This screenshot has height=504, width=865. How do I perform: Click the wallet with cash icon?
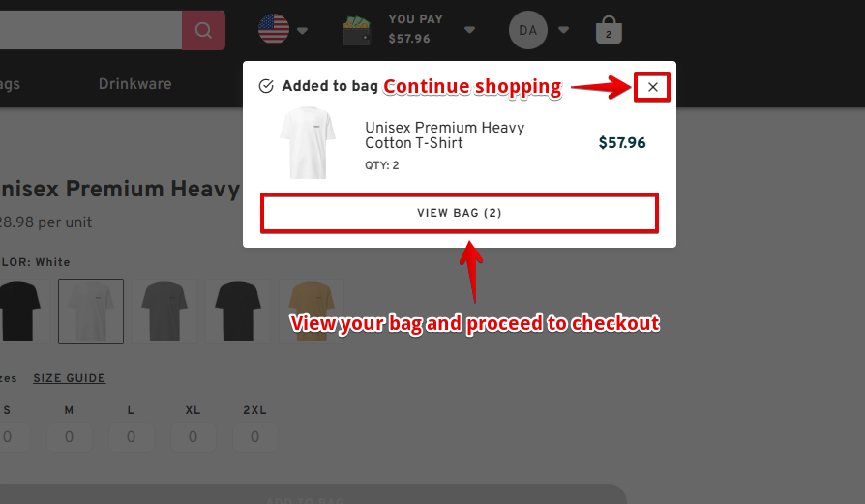tap(356, 31)
